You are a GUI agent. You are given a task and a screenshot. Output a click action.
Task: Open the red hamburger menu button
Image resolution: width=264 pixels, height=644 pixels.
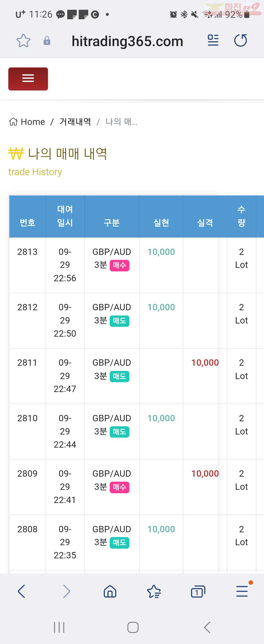pos(28,79)
